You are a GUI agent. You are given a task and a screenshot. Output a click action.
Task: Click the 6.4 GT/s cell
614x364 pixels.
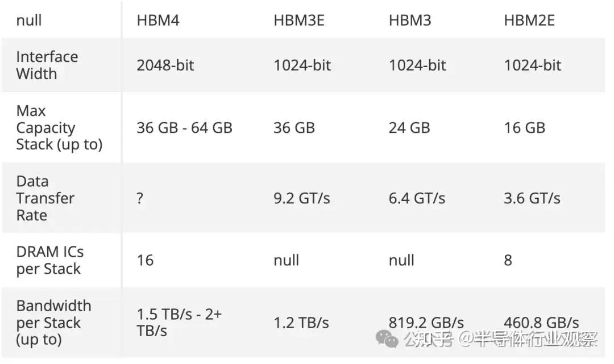coord(417,198)
